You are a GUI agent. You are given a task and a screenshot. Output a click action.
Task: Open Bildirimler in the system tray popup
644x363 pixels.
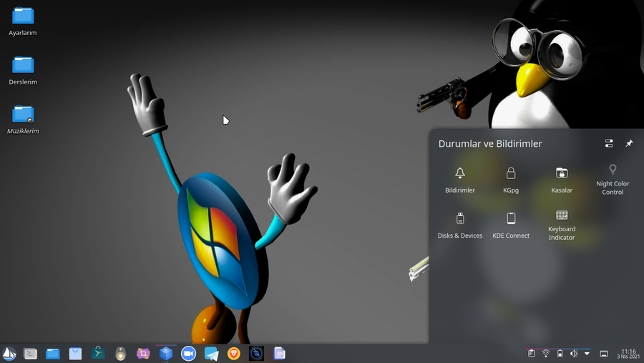pos(459,179)
